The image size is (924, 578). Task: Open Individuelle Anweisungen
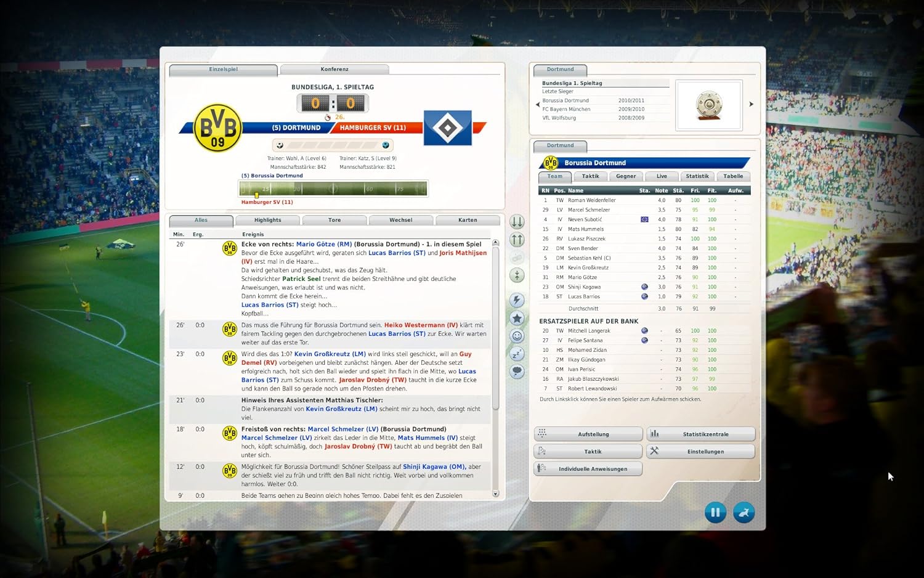point(588,469)
